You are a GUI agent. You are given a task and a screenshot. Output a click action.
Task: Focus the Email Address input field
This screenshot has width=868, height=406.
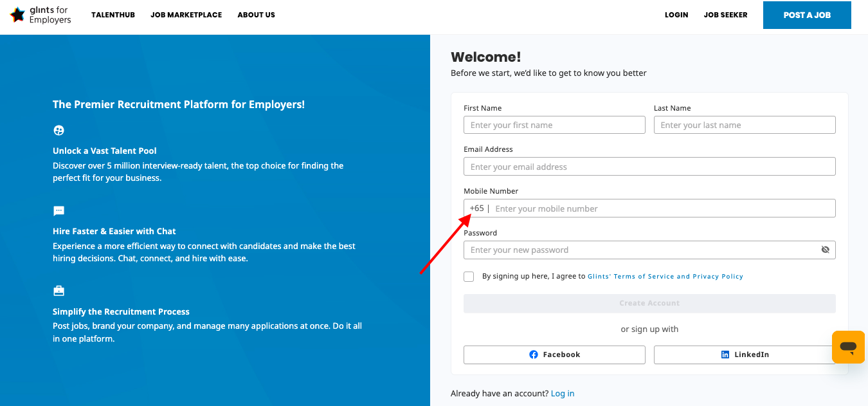click(649, 167)
